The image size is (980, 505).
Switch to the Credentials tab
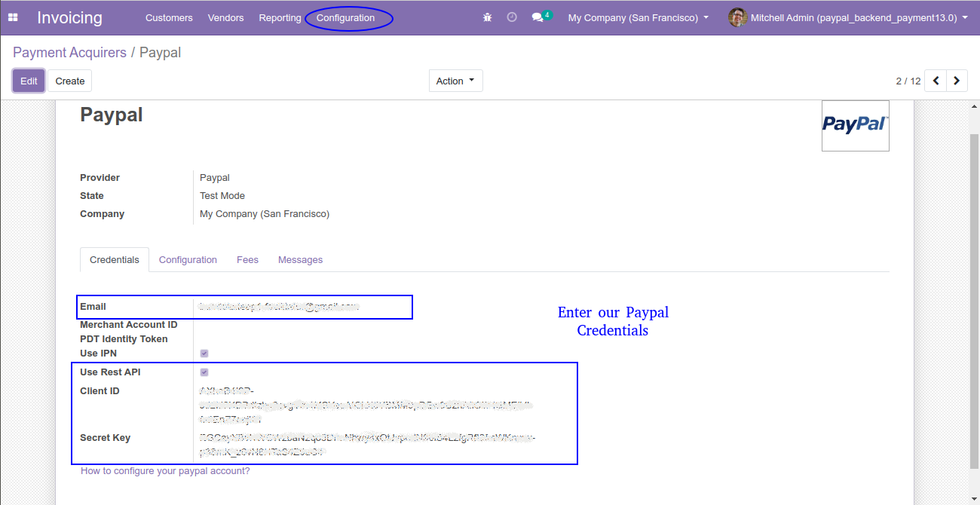click(x=115, y=259)
